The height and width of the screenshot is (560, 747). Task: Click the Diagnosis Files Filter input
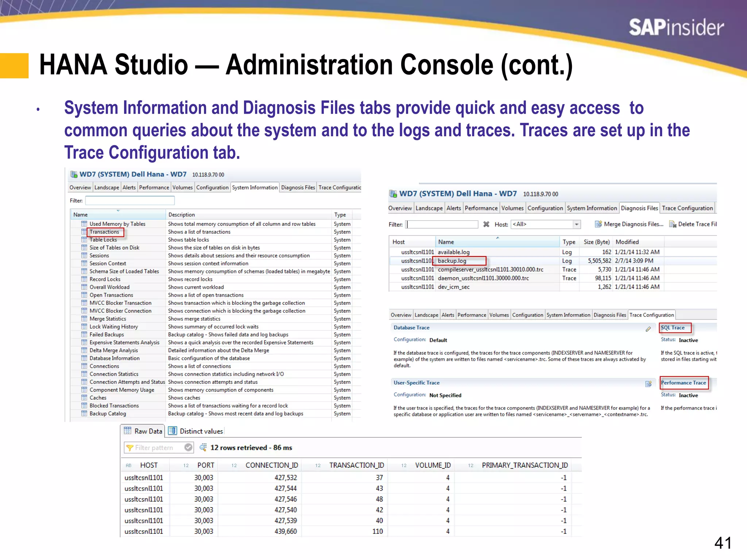pyautogui.click(x=442, y=224)
